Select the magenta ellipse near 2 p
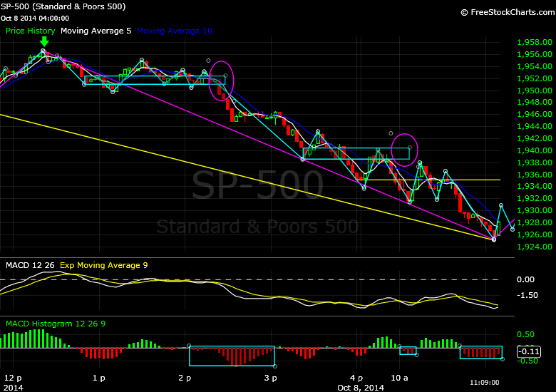The width and height of the screenshot is (556, 392). (x=220, y=79)
